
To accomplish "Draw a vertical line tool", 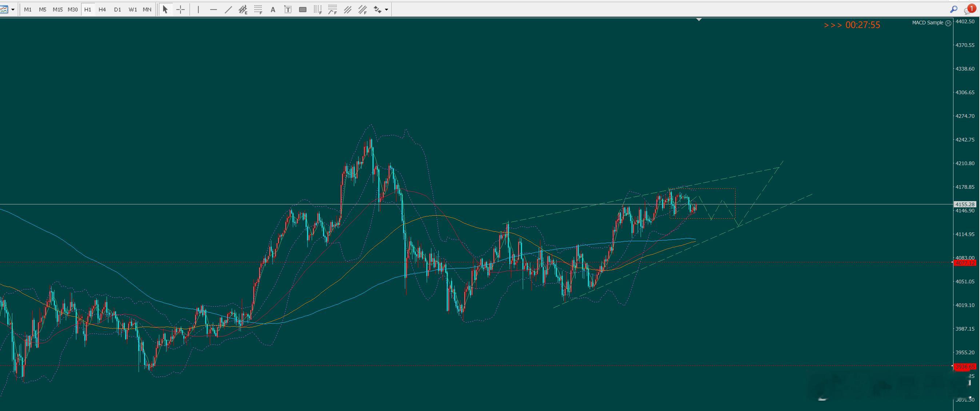I will pos(198,9).
